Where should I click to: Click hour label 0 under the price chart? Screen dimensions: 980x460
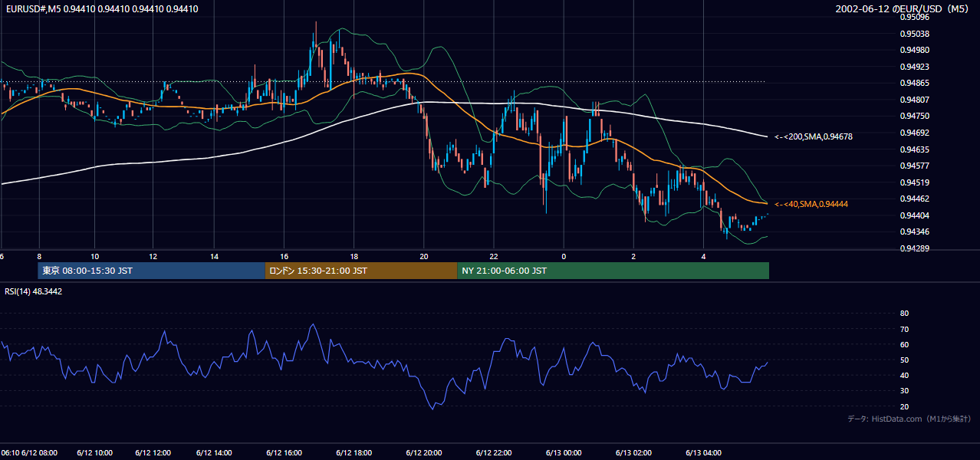[564, 256]
